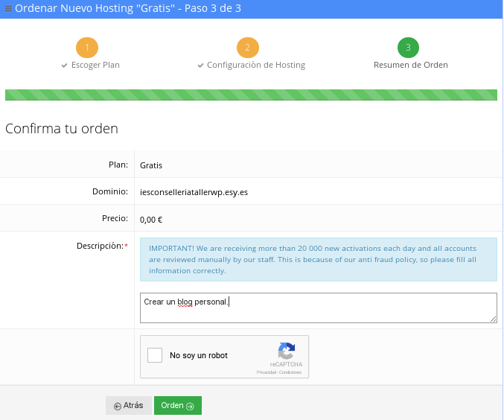Click the resize handle of the description textarea
This screenshot has width=504, height=420.
pyautogui.click(x=493, y=319)
